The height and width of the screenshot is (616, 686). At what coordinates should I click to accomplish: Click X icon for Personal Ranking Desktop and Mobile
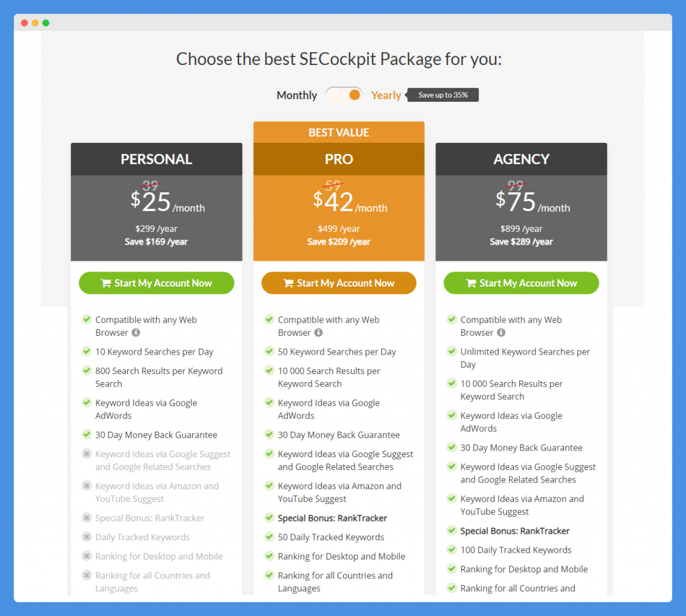point(86,556)
